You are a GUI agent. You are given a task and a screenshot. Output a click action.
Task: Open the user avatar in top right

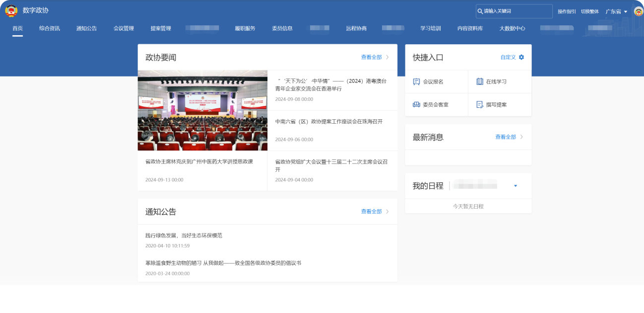[x=638, y=11]
